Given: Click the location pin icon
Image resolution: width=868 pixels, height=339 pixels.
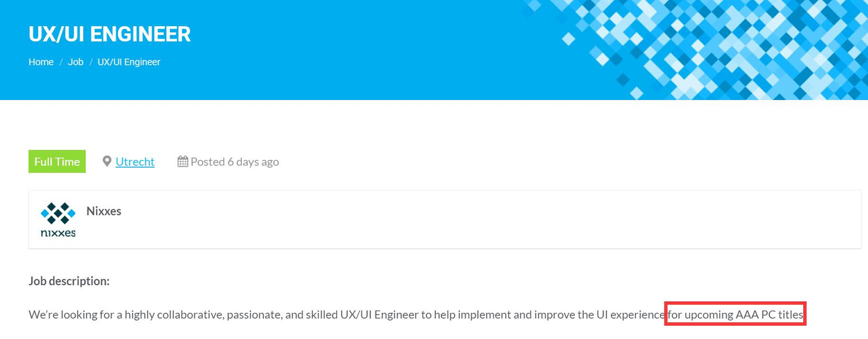Looking at the screenshot, I should 107,161.
